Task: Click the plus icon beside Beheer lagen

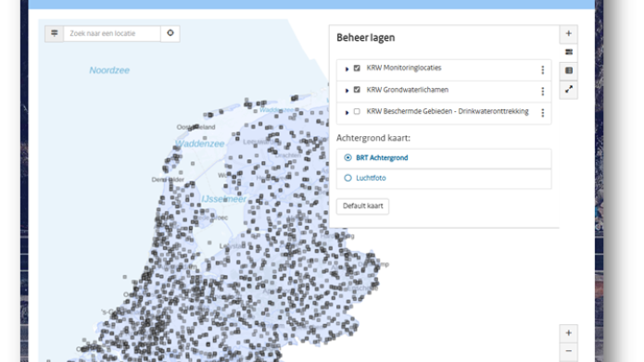Action: point(568,33)
